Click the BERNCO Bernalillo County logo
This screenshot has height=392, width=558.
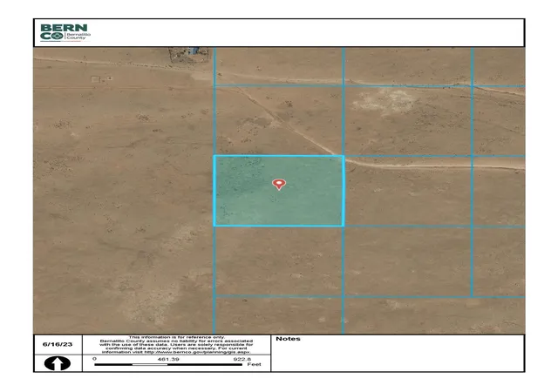(x=65, y=32)
